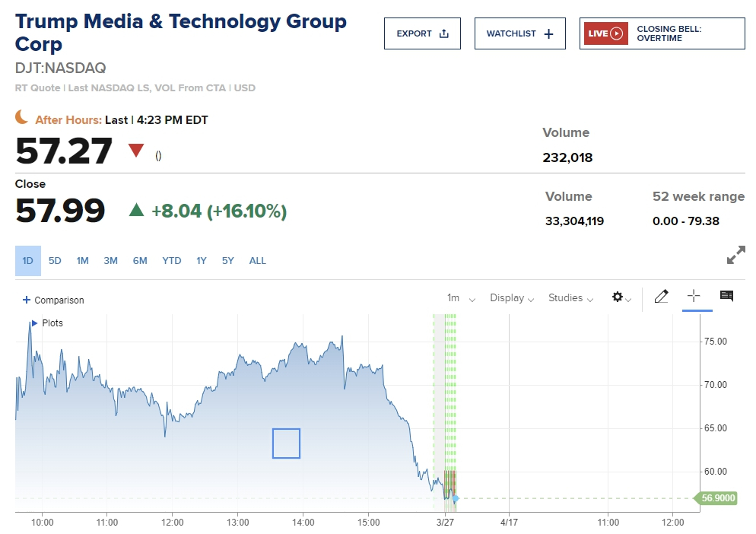
Task: Click the blue square marker on chart
Action: pyautogui.click(x=286, y=443)
